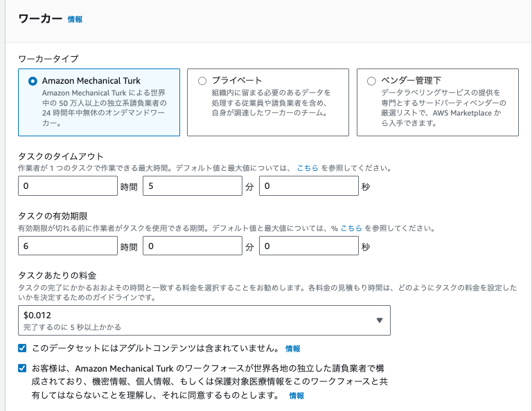Open 情報 link beside adult content statement
Screen dimensions: 532x411
coord(293,349)
